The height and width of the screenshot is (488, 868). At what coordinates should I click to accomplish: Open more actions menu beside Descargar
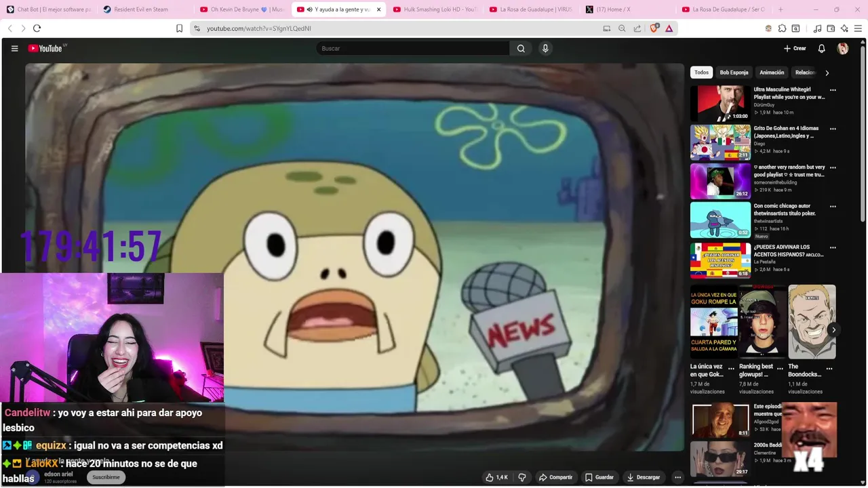tap(677, 477)
